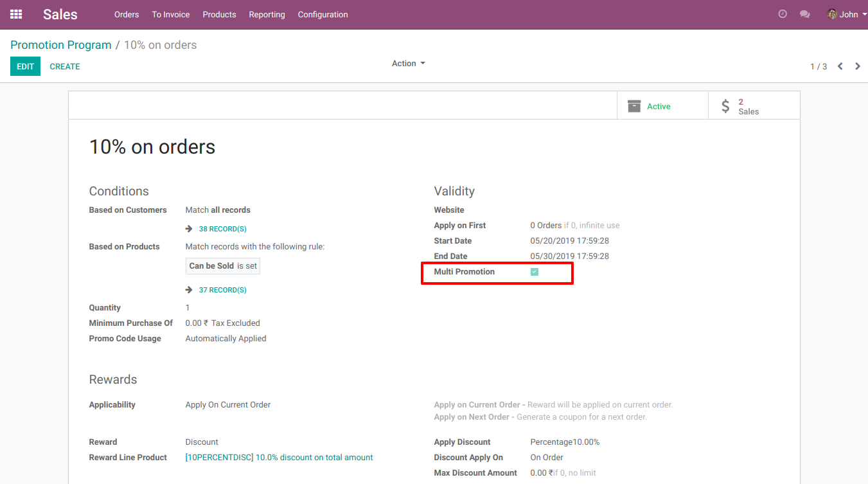This screenshot has height=484, width=868.
Task: Open the Reporting menu
Action: pyautogui.click(x=267, y=14)
